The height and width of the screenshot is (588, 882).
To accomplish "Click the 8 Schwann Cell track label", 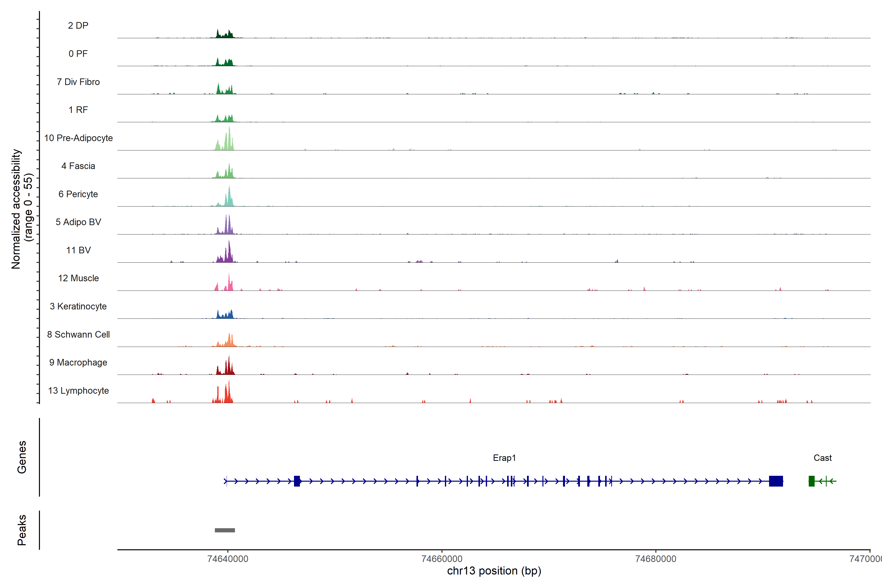I will pyautogui.click(x=78, y=334).
